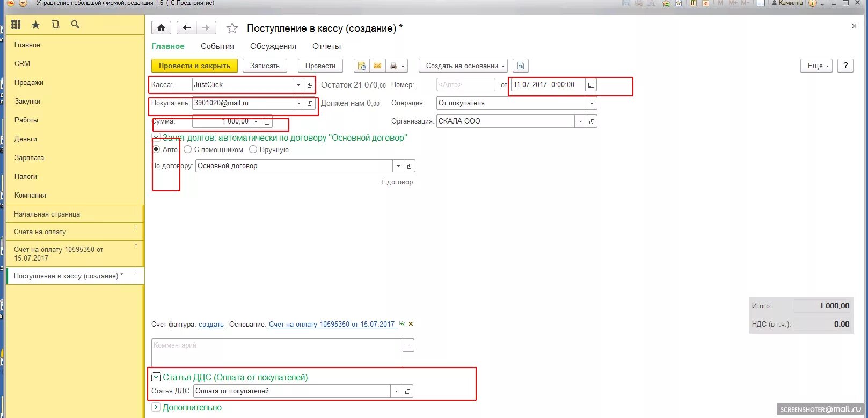
Task: Open the Организация СКАЛА ООО record
Action: pyautogui.click(x=592, y=121)
